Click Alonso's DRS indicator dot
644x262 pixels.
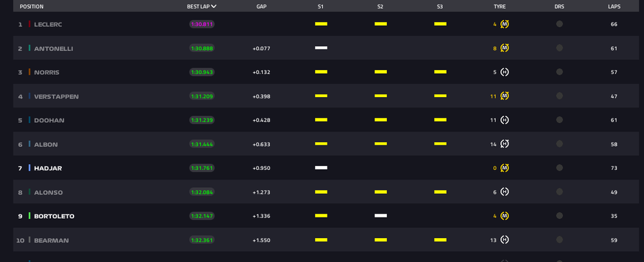tap(560, 192)
